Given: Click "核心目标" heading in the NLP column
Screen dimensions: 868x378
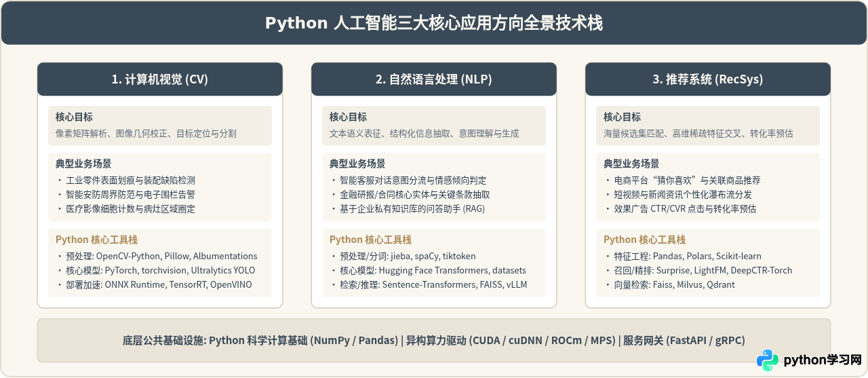Looking at the screenshot, I should [x=349, y=117].
